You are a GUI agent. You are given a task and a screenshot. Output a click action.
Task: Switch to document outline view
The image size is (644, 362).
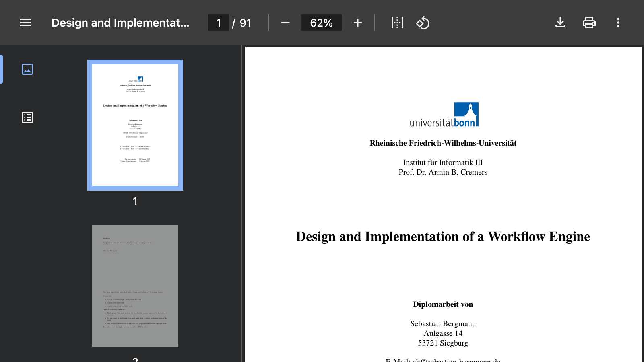(x=27, y=117)
